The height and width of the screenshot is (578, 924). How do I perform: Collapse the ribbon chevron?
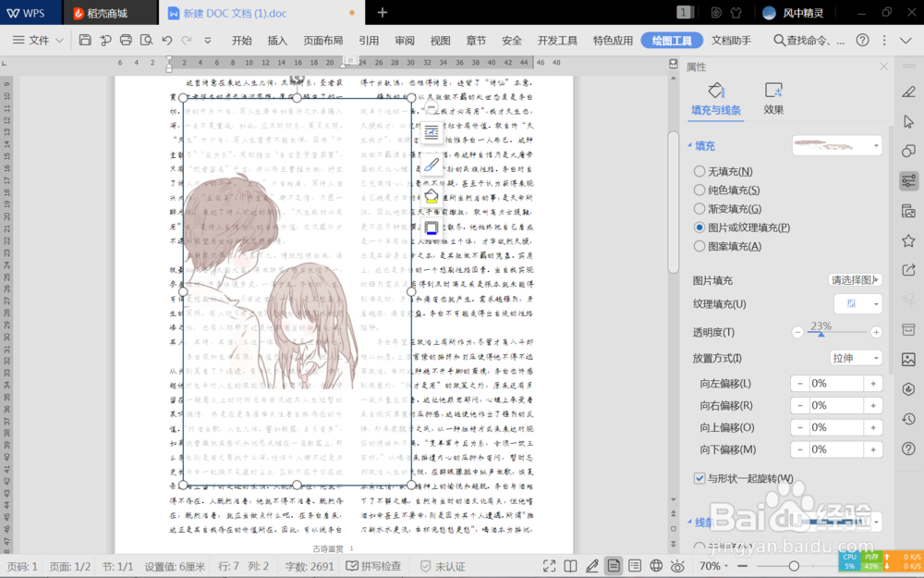pyautogui.click(x=906, y=40)
